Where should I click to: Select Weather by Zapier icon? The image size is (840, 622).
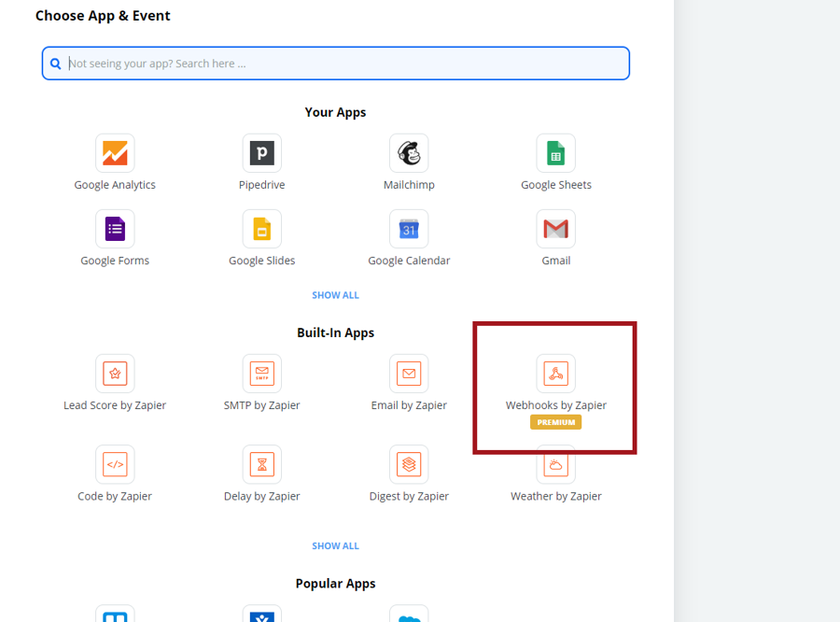(x=555, y=464)
